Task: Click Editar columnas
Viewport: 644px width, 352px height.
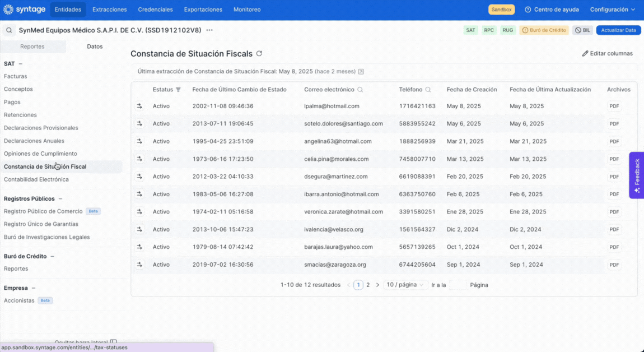Action: tap(608, 53)
